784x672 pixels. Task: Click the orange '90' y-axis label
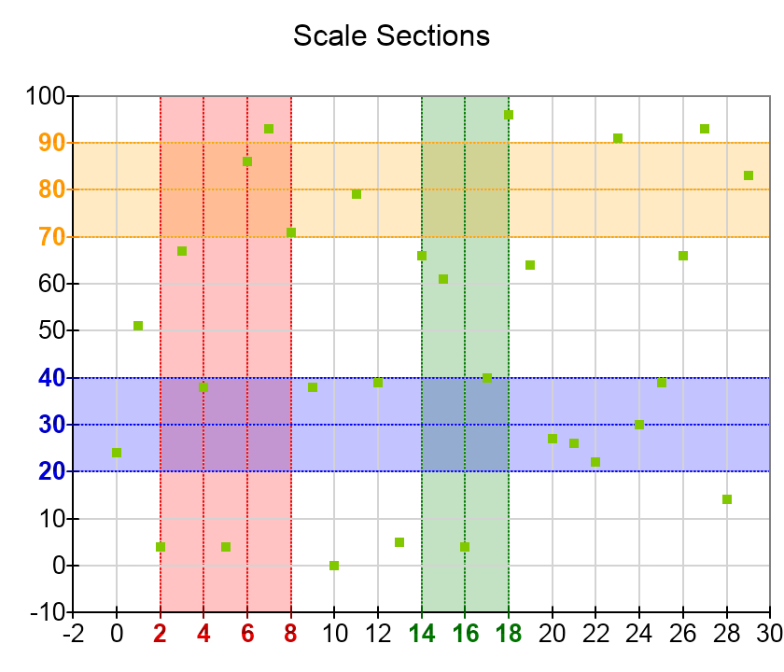click(51, 143)
